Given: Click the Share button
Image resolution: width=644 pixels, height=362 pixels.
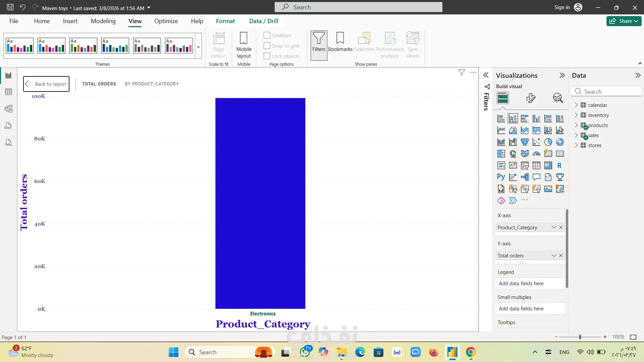Looking at the screenshot, I should [624, 21].
